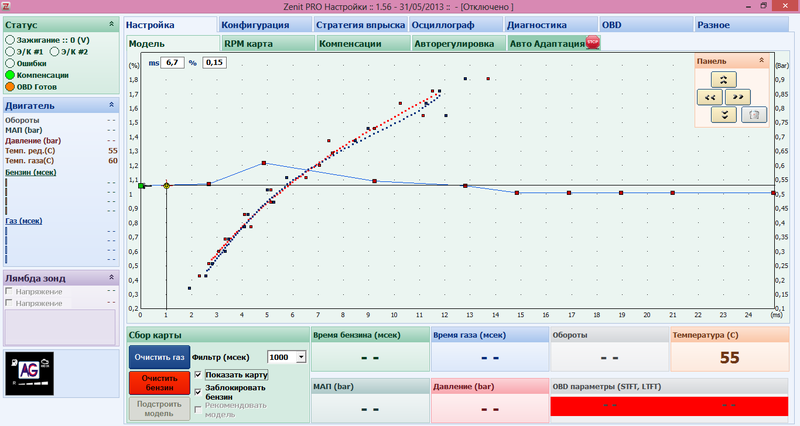This screenshot has width=800, height=426.
Task: Click the double right arrow in Панель
Action: pos(738,97)
